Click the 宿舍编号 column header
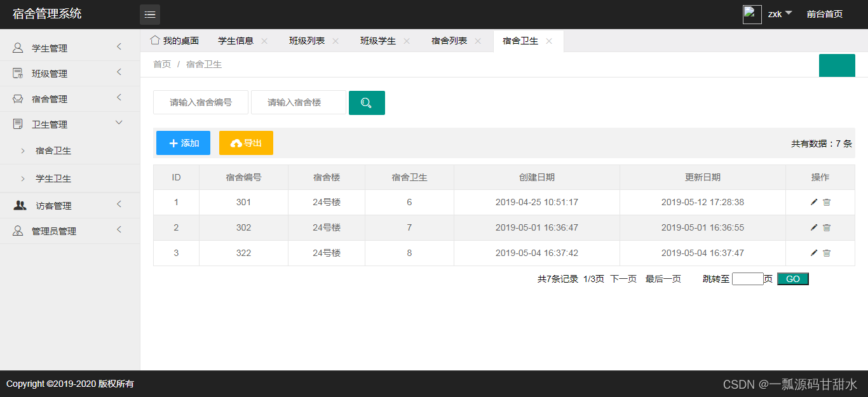868x397 pixels. (243, 177)
